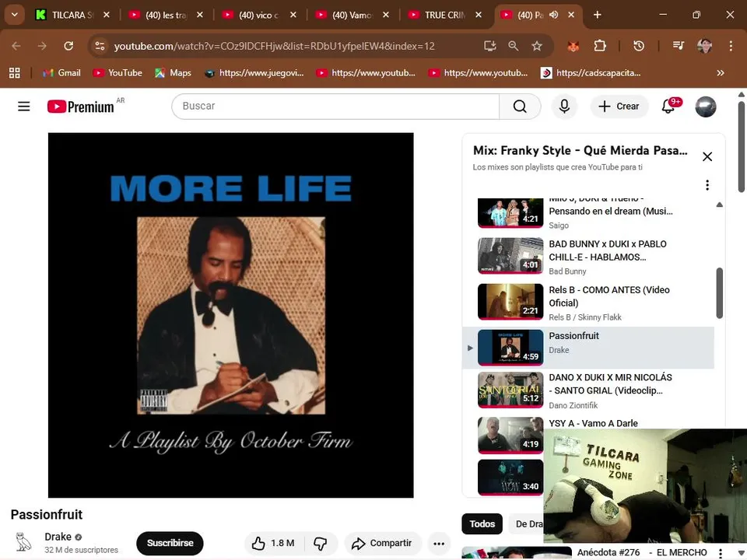Open Maps bookmark

(173, 73)
